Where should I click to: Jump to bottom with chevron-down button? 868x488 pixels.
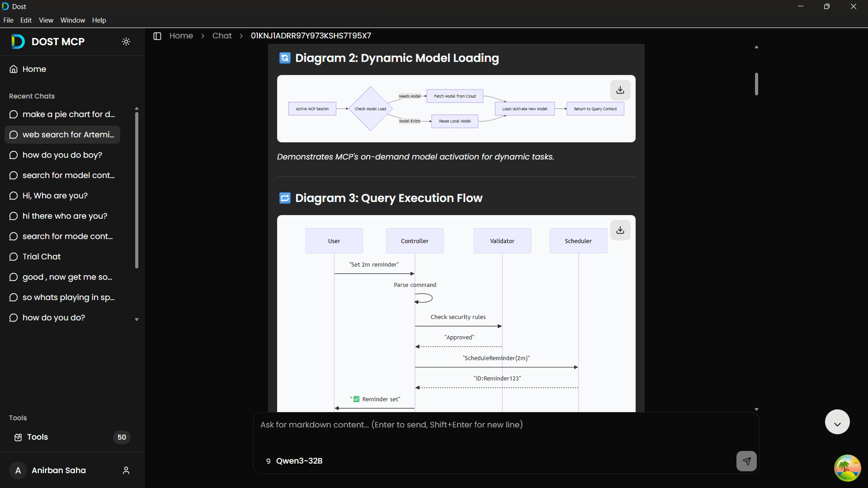coord(837,422)
